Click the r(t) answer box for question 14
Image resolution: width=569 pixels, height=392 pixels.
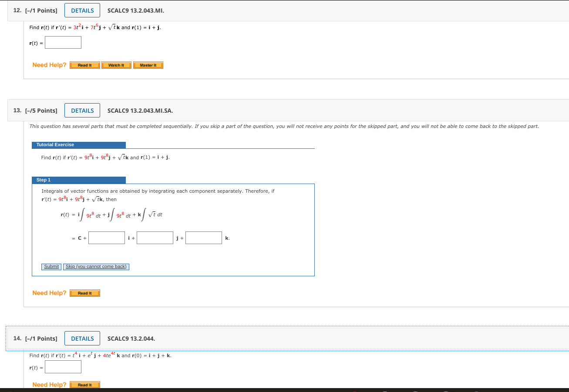(x=63, y=367)
